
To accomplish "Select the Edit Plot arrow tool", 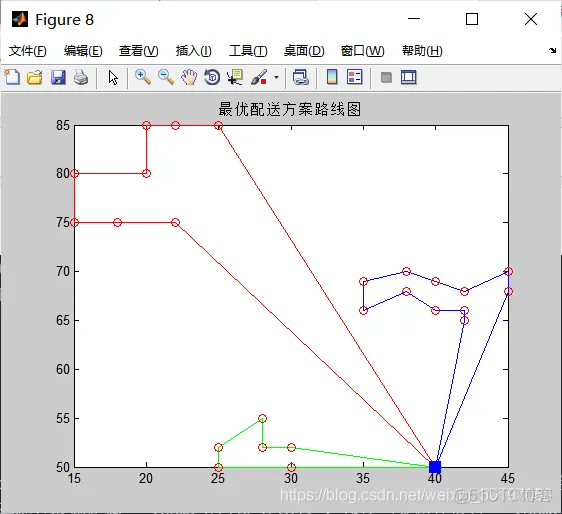I will coord(113,77).
